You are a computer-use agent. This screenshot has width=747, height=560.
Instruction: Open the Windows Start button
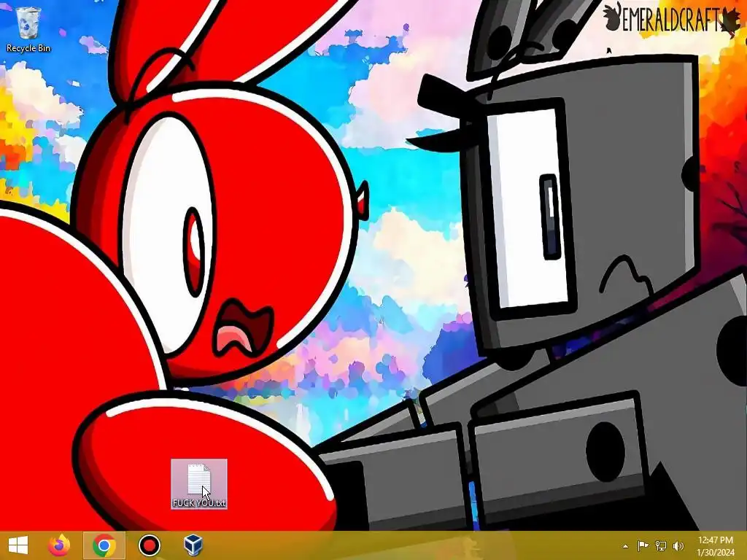click(18, 545)
